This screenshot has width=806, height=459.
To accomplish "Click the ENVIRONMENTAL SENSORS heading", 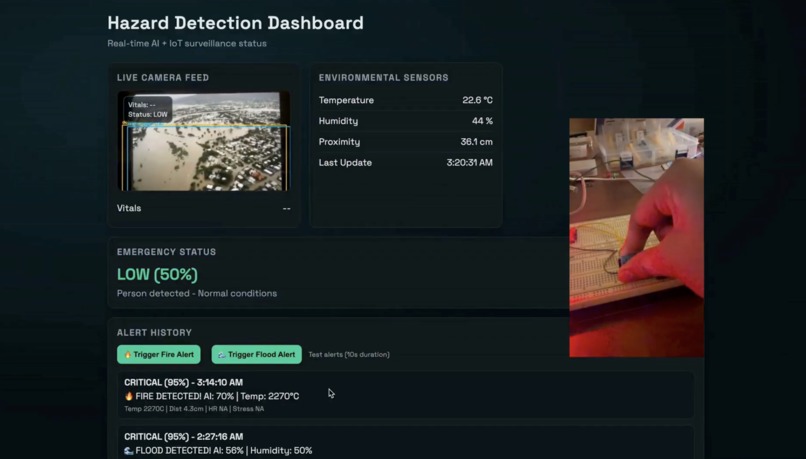I will point(383,78).
